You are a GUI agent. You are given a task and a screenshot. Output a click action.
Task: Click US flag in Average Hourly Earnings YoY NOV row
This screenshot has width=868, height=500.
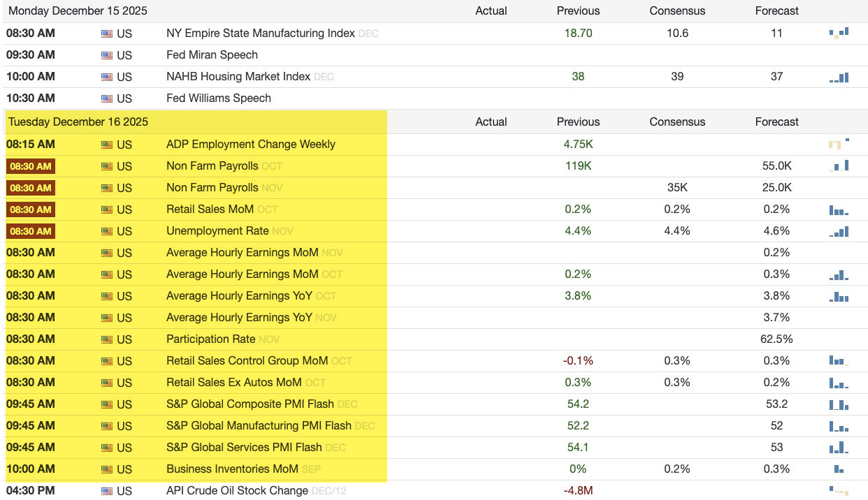point(107,318)
